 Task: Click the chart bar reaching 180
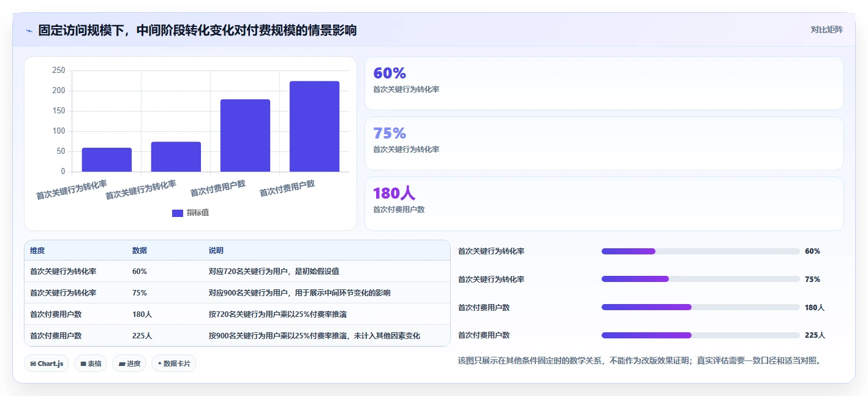(x=245, y=135)
